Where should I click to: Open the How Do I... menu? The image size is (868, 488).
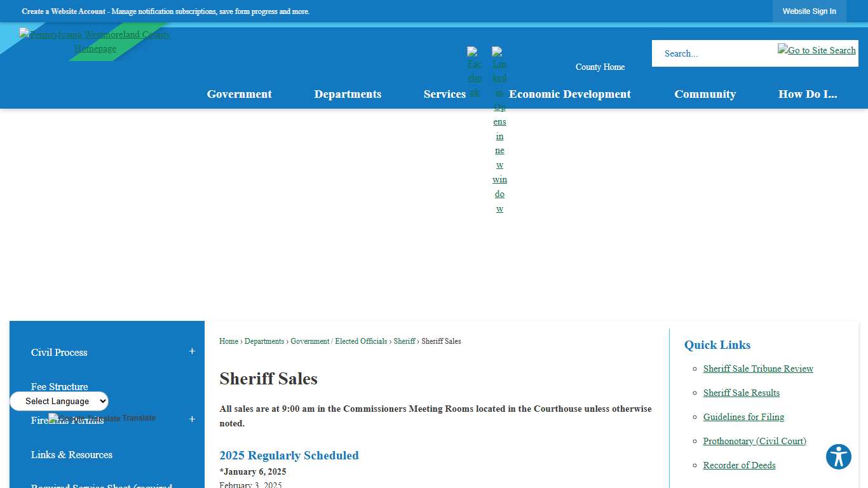[x=808, y=94]
